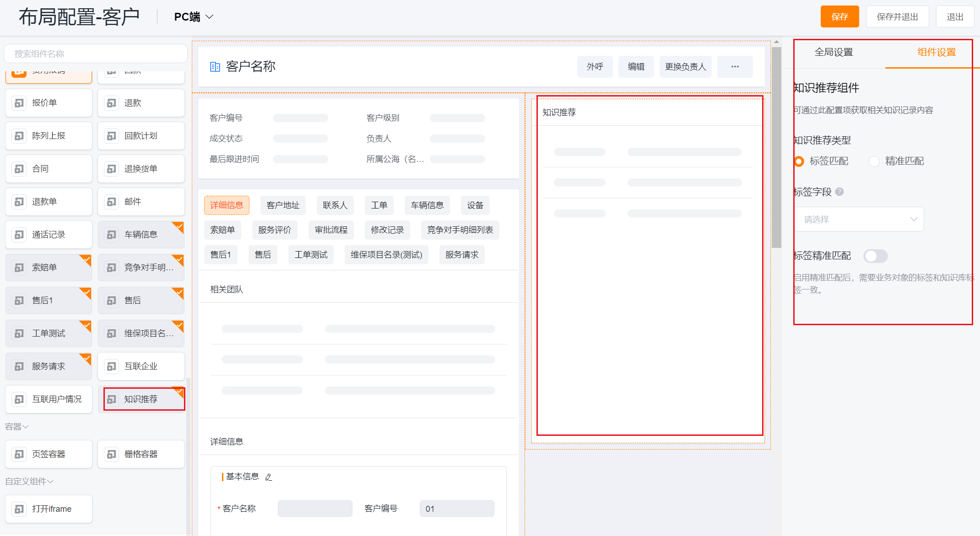Click the edit pencil beside 基本信息
This screenshot has width=980, height=536.
tap(269, 477)
